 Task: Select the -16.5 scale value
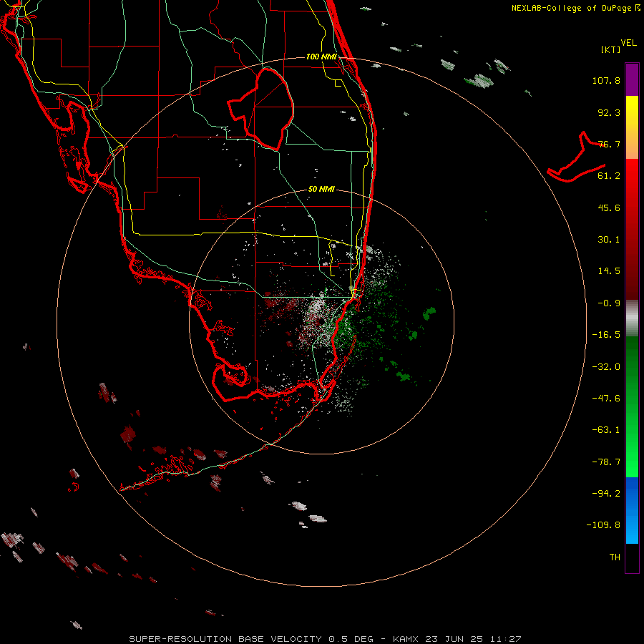pyautogui.click(x=606, y=335)
